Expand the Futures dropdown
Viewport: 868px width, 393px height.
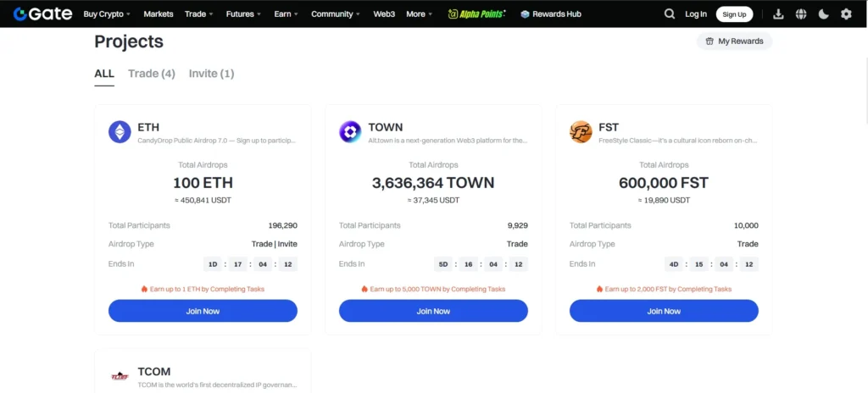tap(243, 14)
